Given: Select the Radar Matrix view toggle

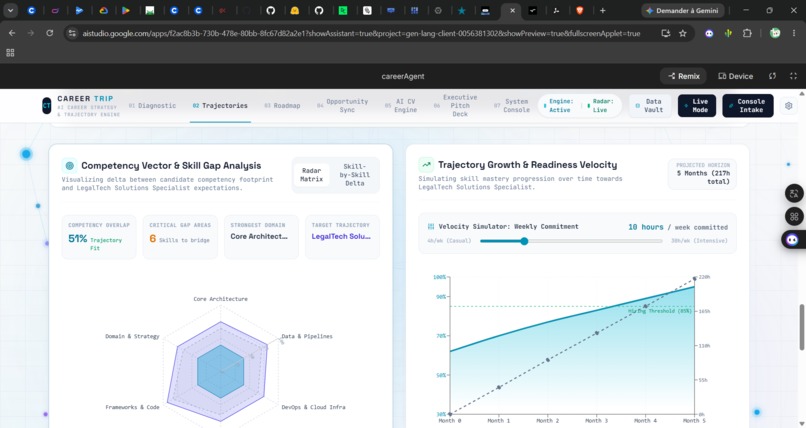Looking at the screenshot, I should point(312,175).
